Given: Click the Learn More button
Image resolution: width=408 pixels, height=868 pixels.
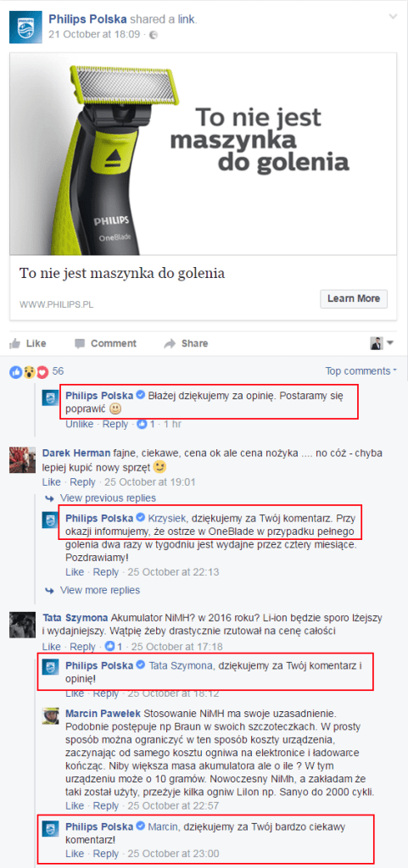Looking at the screenshot, I should click(x=354, y=298).
